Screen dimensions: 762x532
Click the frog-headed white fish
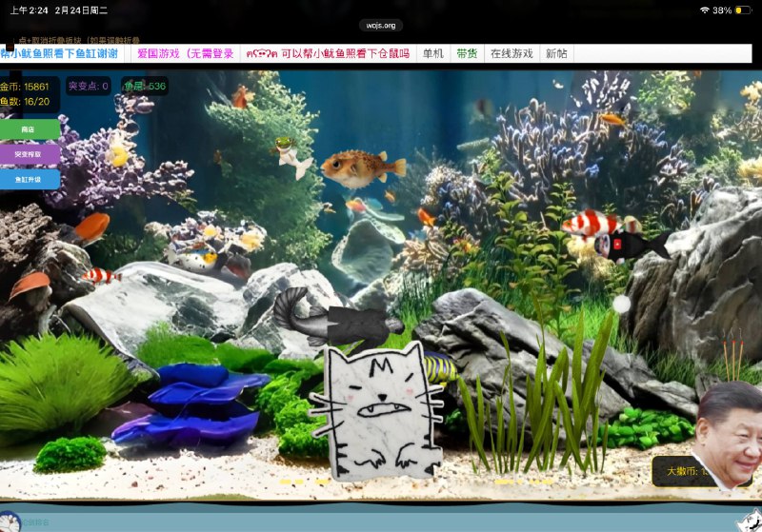(x=290, y=157)
